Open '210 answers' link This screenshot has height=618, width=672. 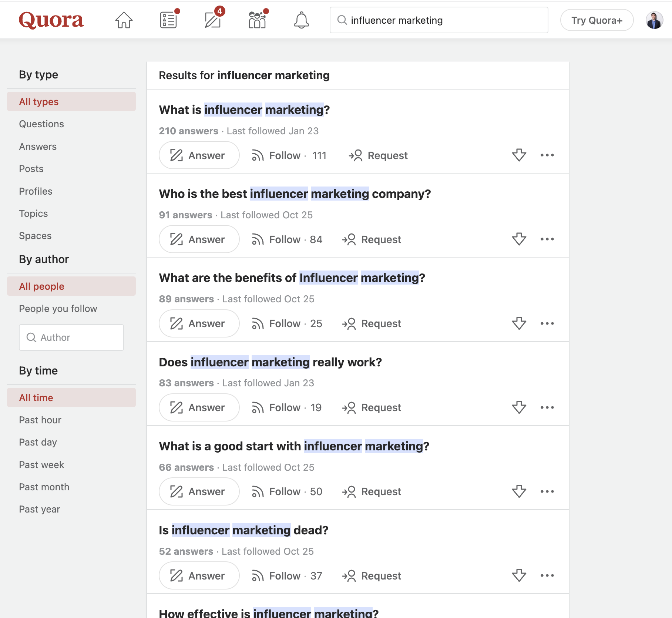click(188, 131)
